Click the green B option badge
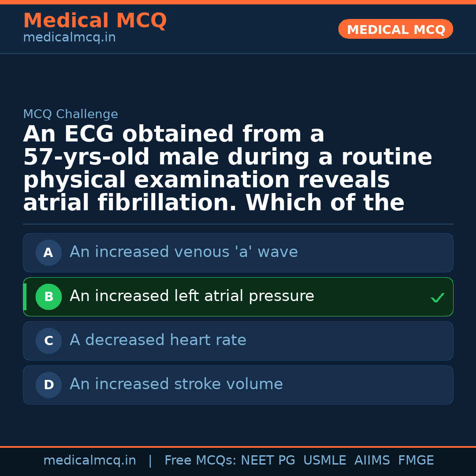The image size is (476, 476). [48, 297]
